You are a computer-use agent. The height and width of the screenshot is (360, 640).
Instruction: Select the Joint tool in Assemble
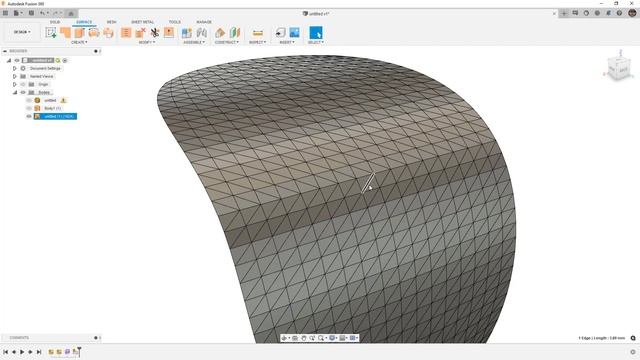click(x=202, y=33)
